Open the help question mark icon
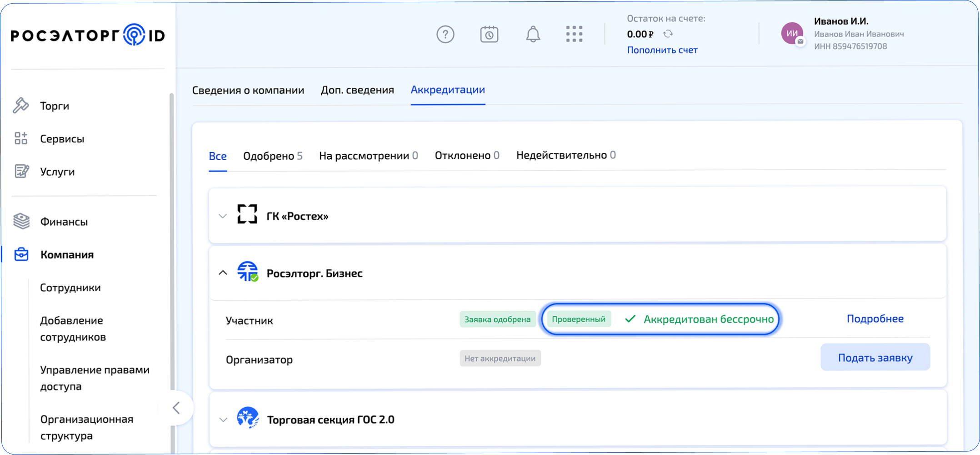The height and width of the screenshot is (455, 980). coord(445,34)
